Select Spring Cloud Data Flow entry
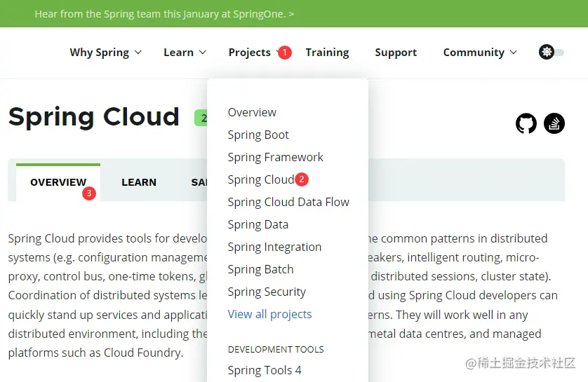The width and height of the screenshot is (588, 382). tap(288, 203)
